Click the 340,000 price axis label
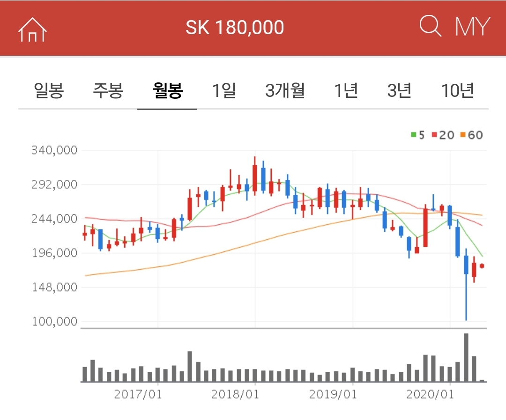This screenshot has width=506, height=420. [54, 150]
